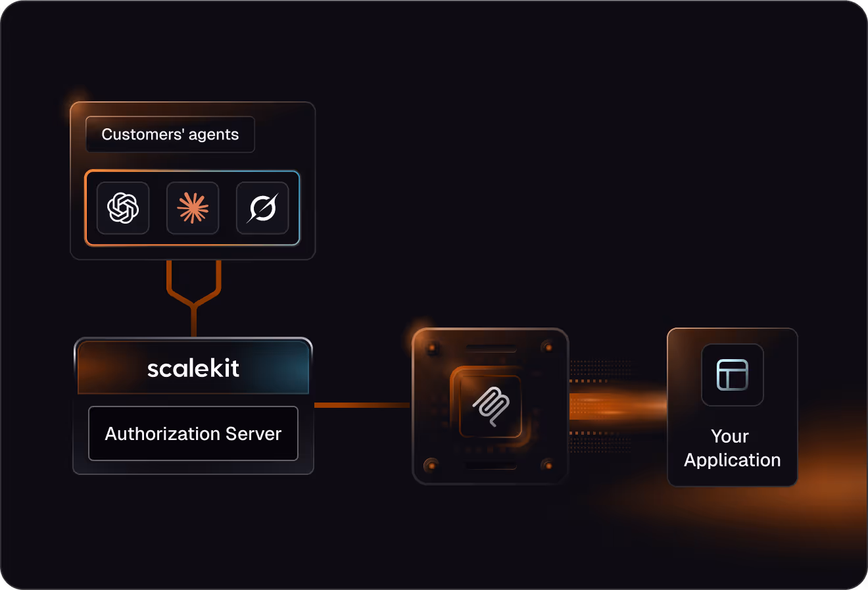Click the top slot on the chip module
Image resolution: width=868 pixels, height=590 pixels.
pyautogui.click(x=491, y=348)
